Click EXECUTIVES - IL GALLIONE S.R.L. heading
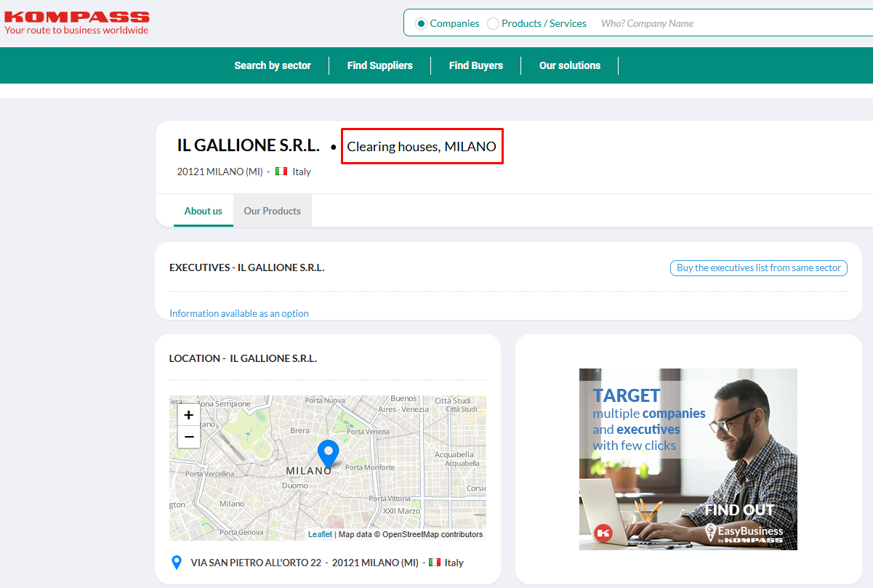The image size is (873, 588). [247, 267]
